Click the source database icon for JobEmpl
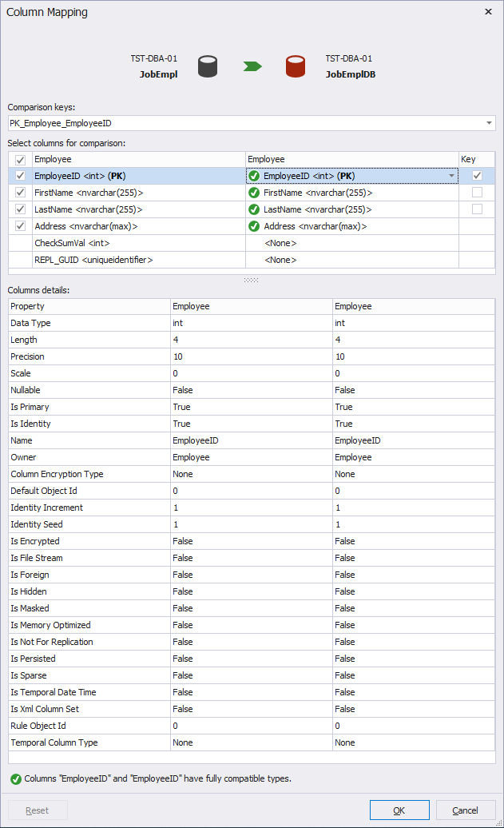The width and height of the screenshot is (504, 828). 208,65
